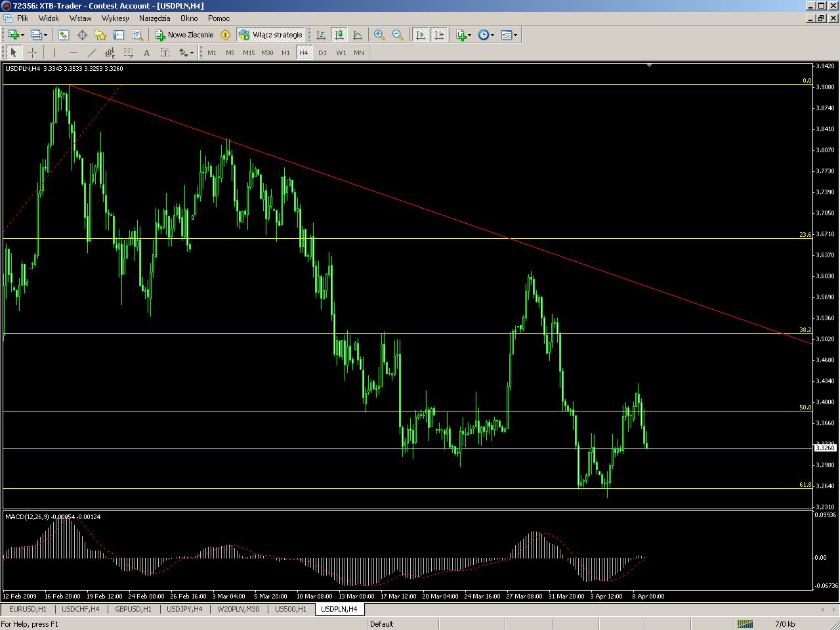Select the Fibonacci retracement drawing tool
This screenshot has height=630, width=840.
point(129,52)
